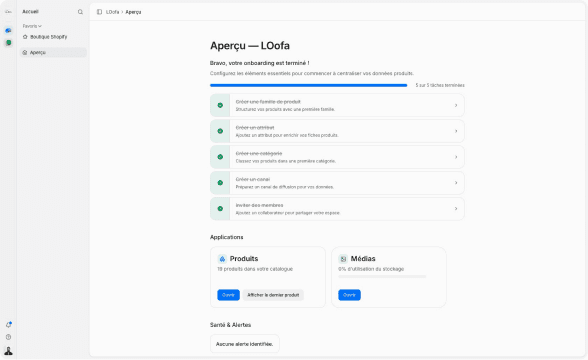The width and height of the screenshot is (588, 360).
Task: Click star icon beside Boutique Shopify
Action: 25,37
